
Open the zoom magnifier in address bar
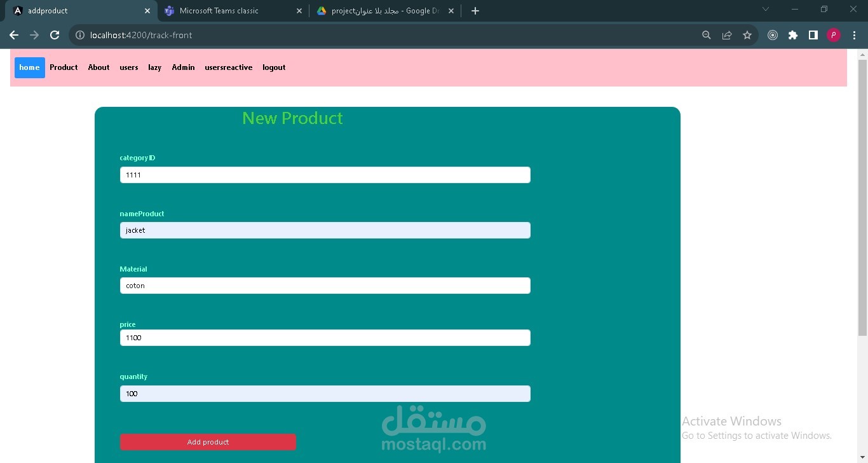(x=707, y=35)
